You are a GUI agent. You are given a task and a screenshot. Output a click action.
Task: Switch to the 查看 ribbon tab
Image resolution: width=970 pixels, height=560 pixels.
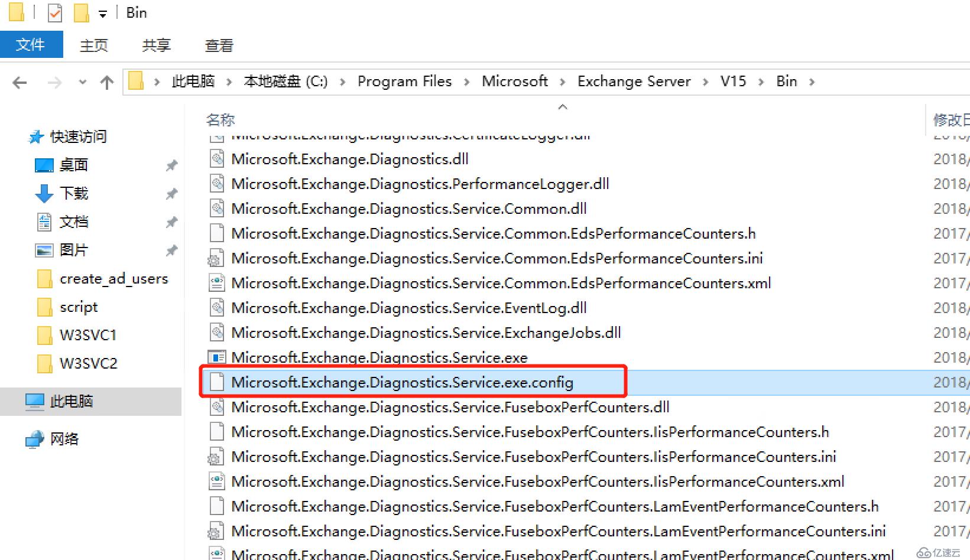pos(219,45)
